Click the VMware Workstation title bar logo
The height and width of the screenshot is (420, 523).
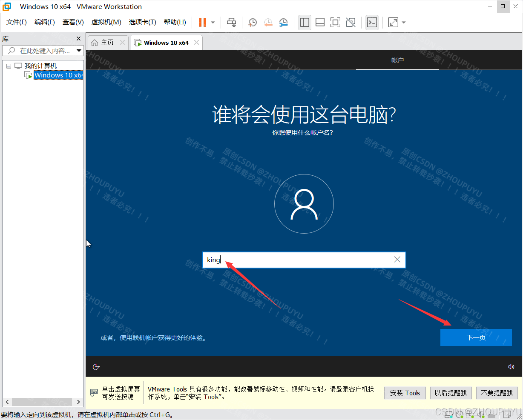pos(7,6)
